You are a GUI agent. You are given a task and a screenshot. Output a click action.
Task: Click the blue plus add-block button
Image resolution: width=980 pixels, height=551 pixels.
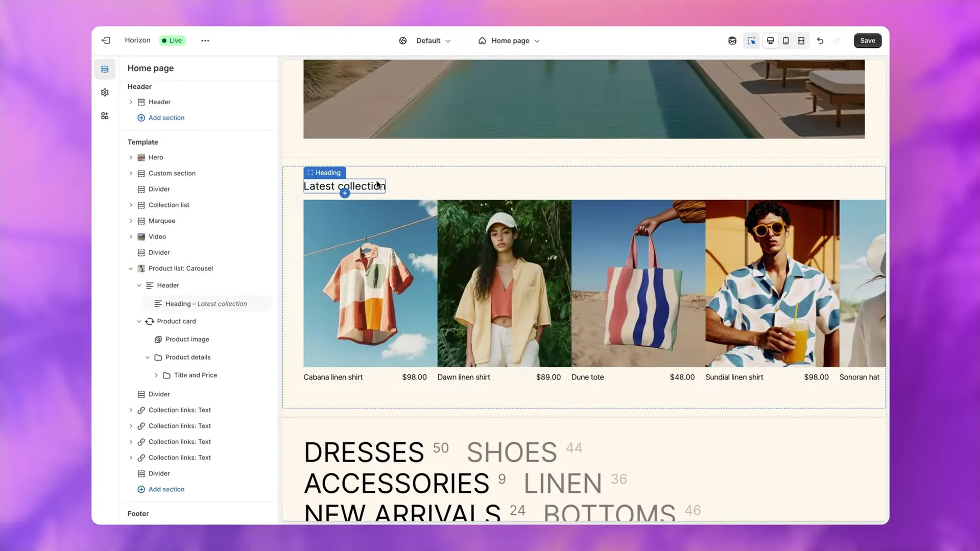(x=345, y=193)
